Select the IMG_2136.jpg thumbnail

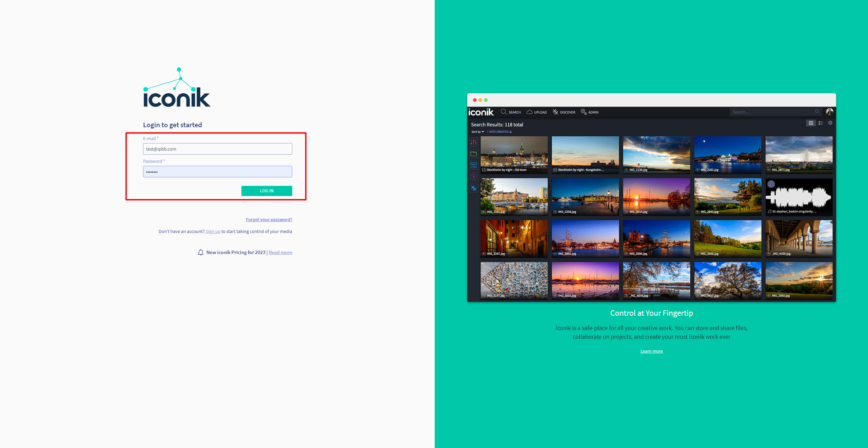coord(656,154)
